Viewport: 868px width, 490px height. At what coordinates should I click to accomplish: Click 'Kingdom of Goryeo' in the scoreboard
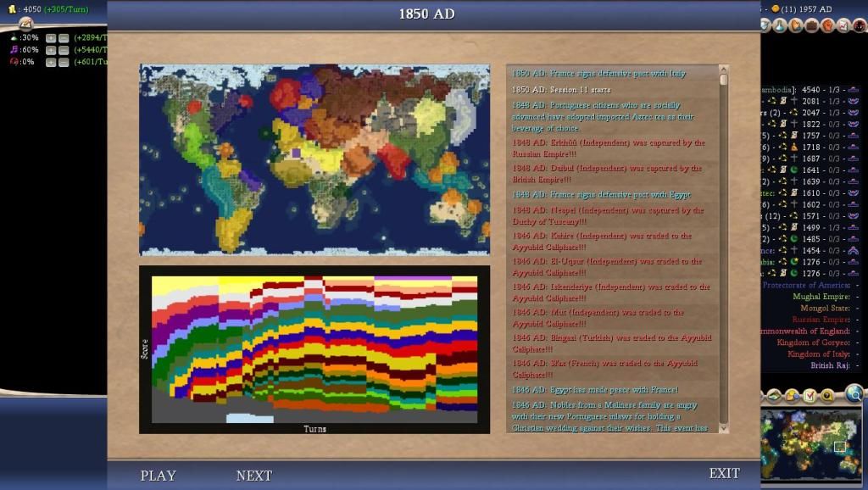(x=813, y=342)
